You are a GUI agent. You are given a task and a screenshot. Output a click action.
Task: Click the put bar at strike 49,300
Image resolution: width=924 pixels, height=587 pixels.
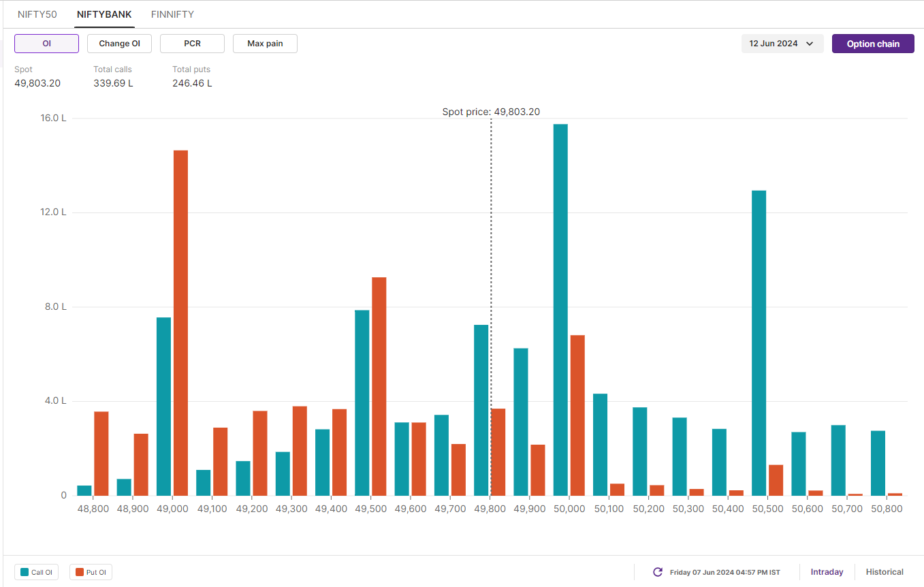pos(300,451)
